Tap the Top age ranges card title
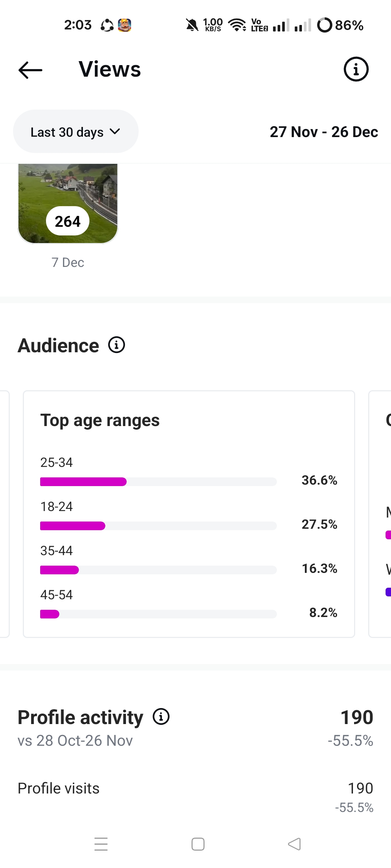Image resolution: width=391 pixels, height=868 pixels. 100,420
